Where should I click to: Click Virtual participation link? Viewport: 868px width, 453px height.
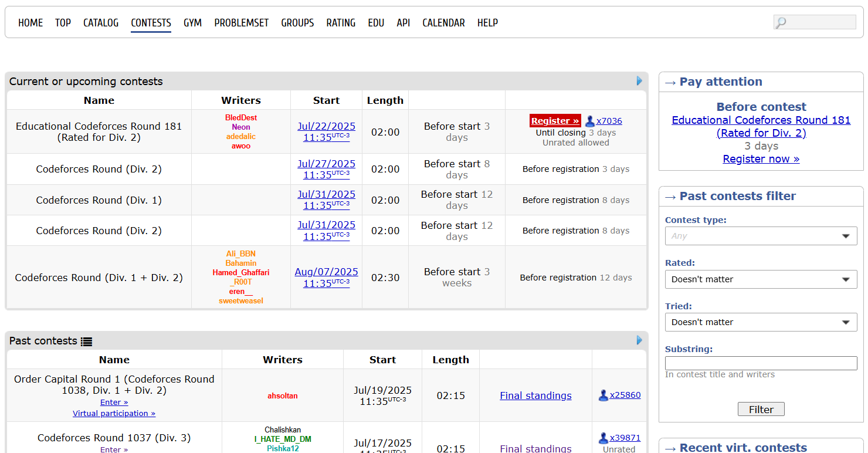coord(114,413)
